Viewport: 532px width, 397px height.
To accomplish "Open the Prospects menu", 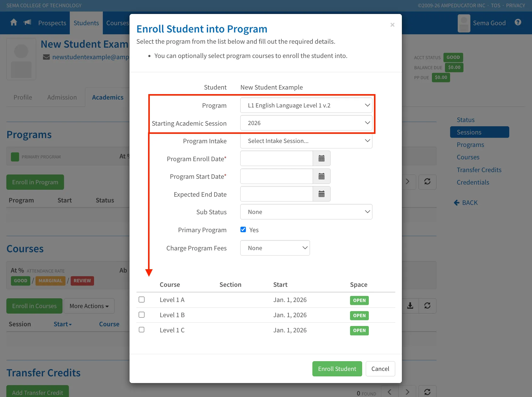I will click(x=52, y=23).
